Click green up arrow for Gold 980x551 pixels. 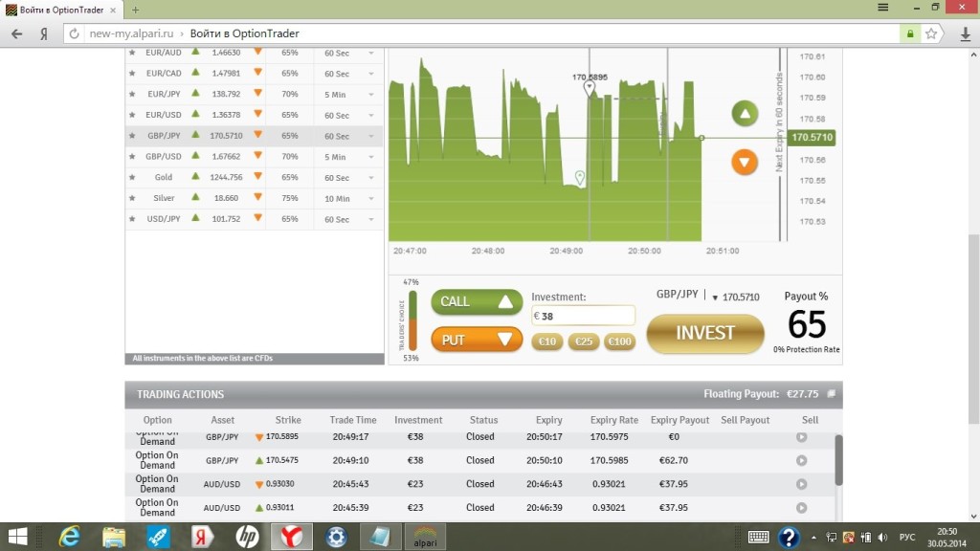(195, 176)
